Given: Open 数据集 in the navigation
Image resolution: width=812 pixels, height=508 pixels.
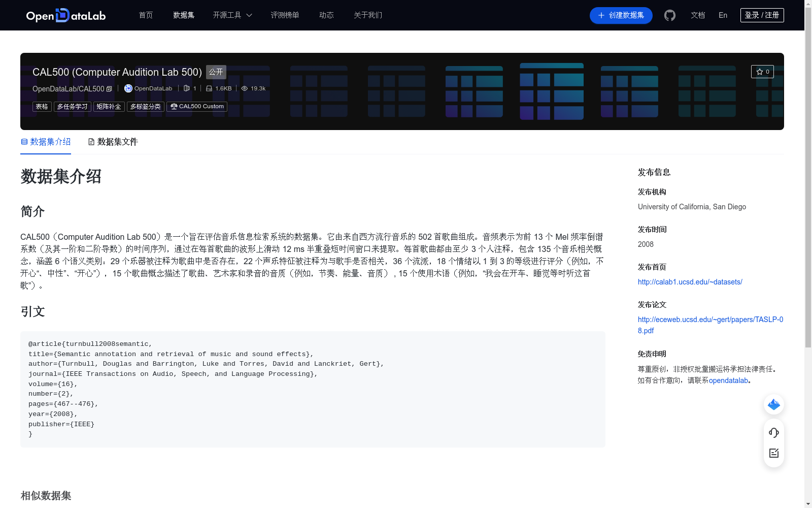Looking at the screenshot, I should point(184,15).
